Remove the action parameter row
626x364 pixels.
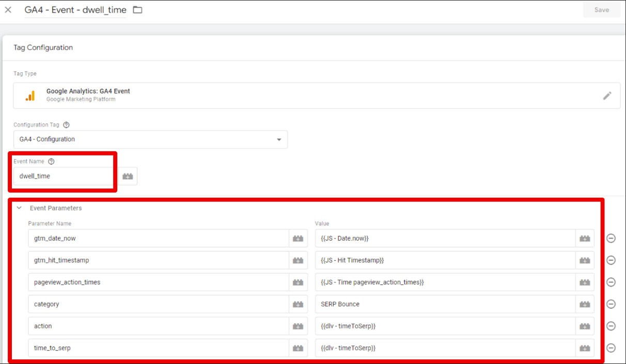click(611, 326)
